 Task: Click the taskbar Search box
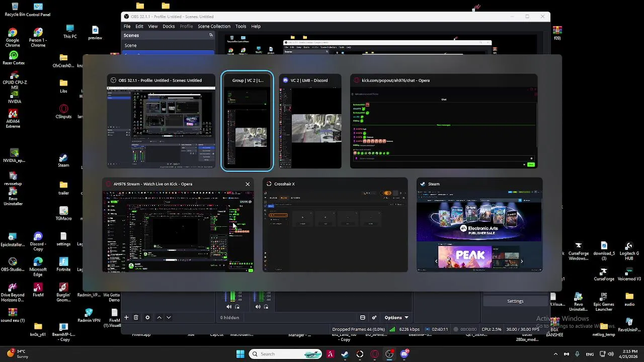286,354
